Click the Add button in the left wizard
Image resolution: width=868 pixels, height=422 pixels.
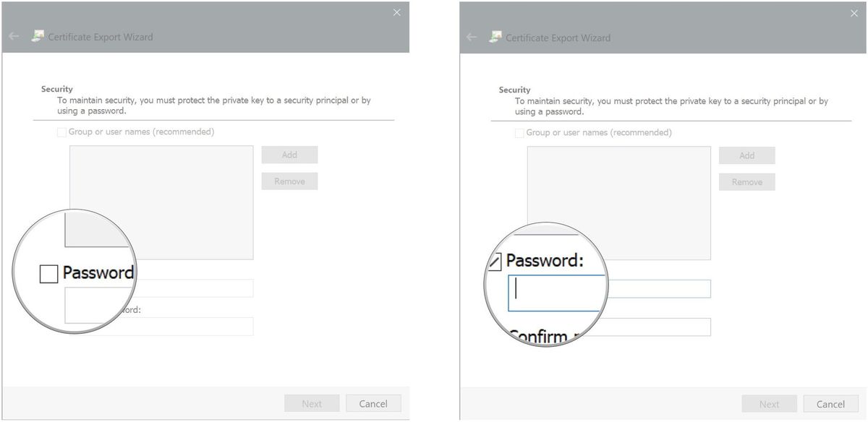click(x=289, y=154)
